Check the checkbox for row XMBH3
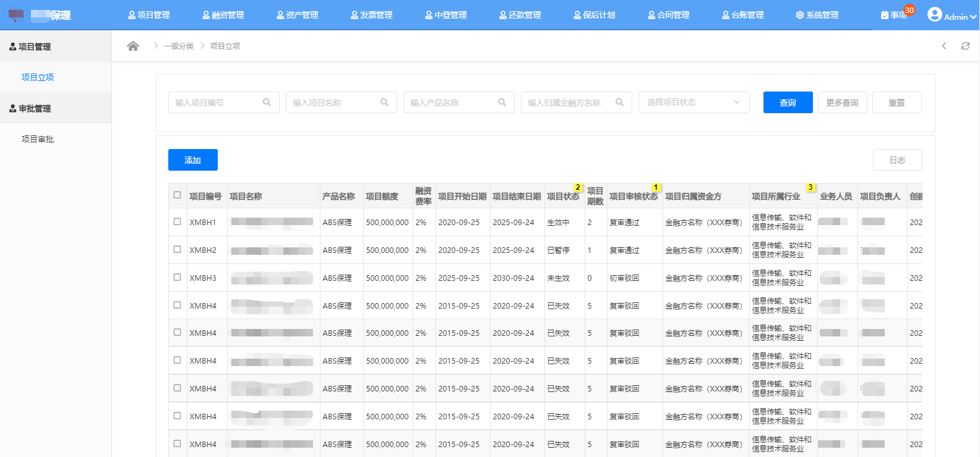This screenshot has width=980, height=457. 178,277
